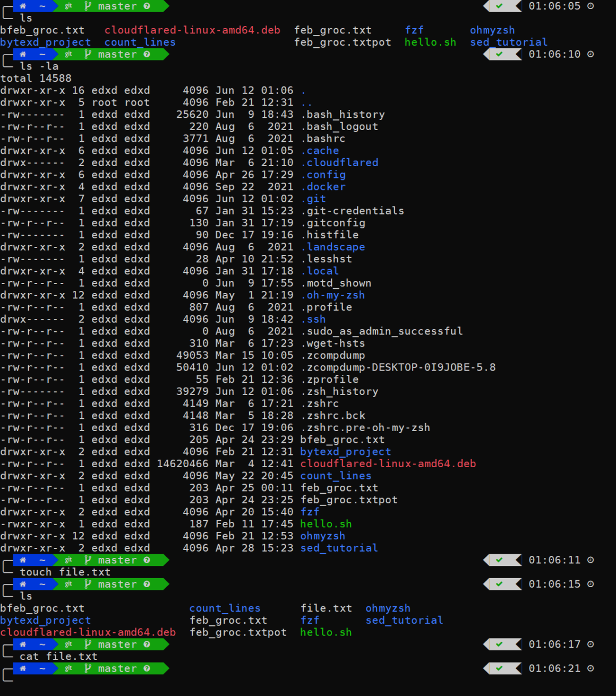Click the 'ls -la' command text

coord(39,66)
